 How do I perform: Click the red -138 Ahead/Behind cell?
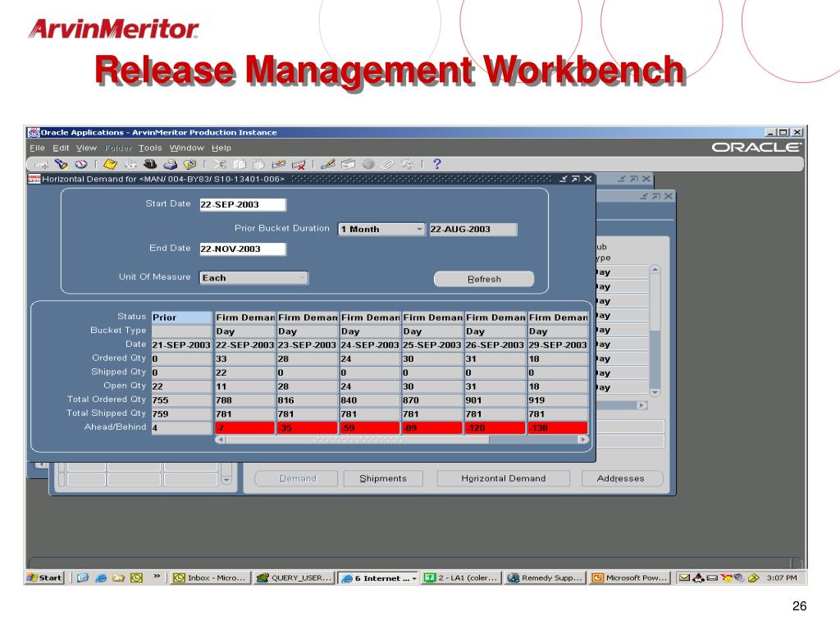tap(558, 428)
